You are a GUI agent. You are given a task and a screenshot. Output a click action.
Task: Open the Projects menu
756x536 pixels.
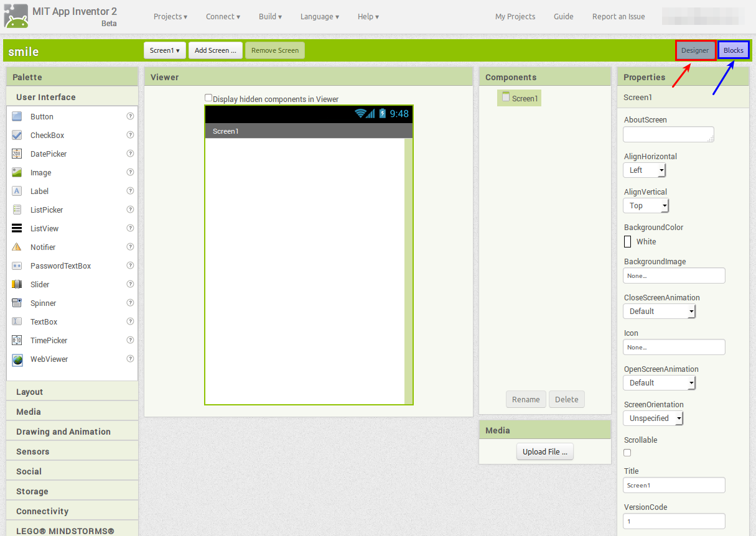[170, 16]
